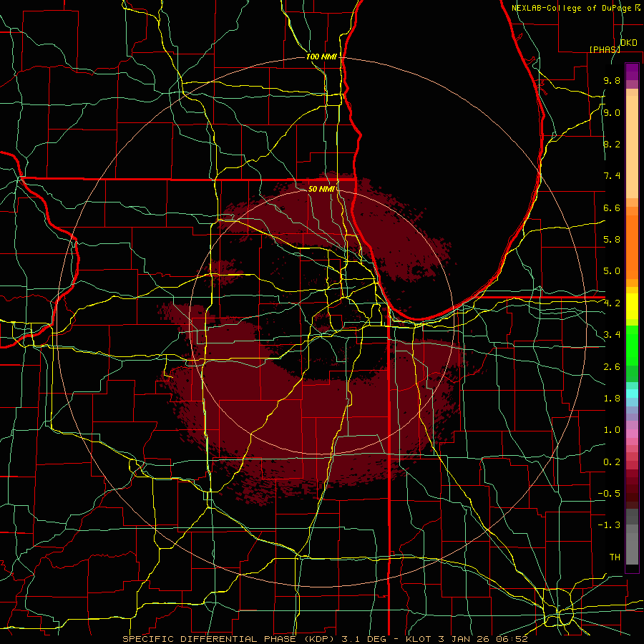Click the 0.2 scale value
Viewport: 644px width, 644px height.
click(612, 462)
